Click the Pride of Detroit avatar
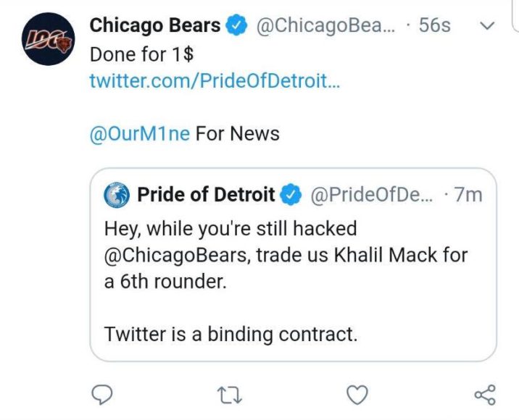The height and width of the screenshot is (420, 519). click(117, 195)
